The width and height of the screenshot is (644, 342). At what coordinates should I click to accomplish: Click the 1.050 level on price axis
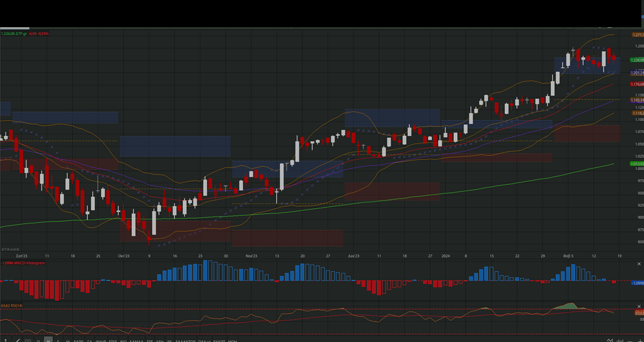(639, 144)
